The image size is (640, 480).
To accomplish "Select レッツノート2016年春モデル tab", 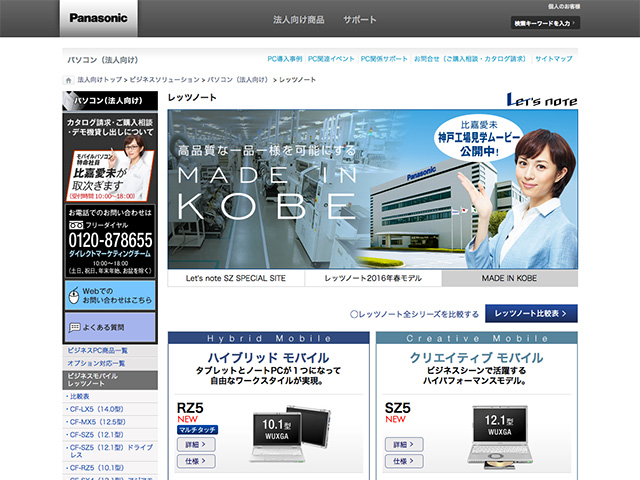I will pyautogui.click(x=373, y=278).
